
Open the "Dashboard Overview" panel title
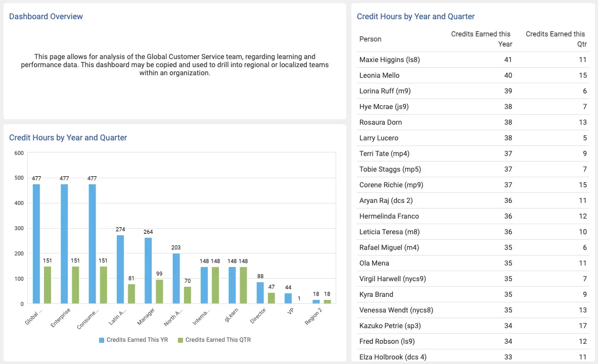tap(45, 16)
